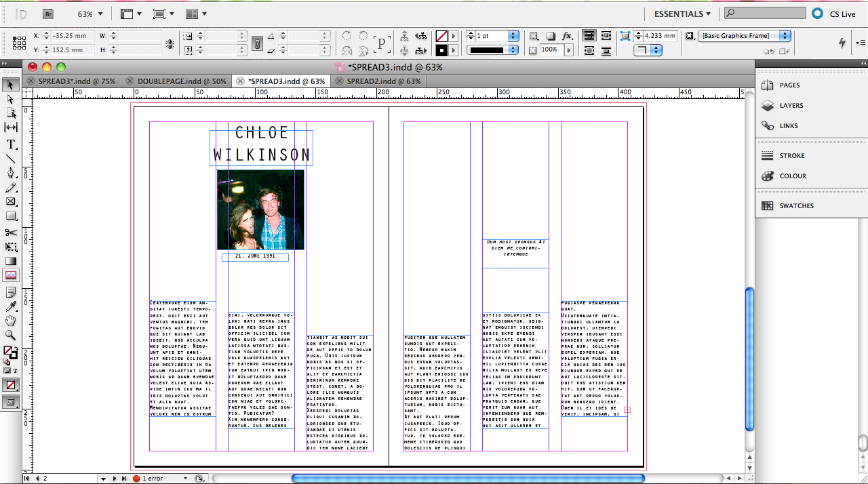This screenshot has height=484, width=868.
Task: Launch Adobe Bridge from the application bar
Action: pyautogui.click(x=47, y=13)
